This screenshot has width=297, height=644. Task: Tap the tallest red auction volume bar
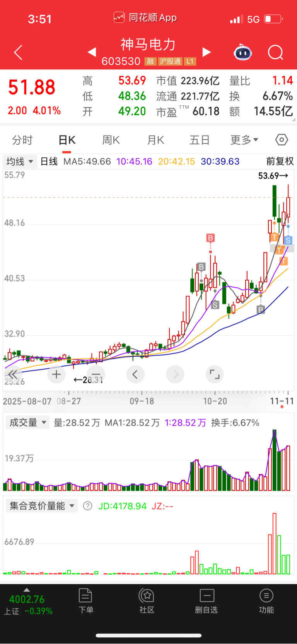tap(275, 543)
